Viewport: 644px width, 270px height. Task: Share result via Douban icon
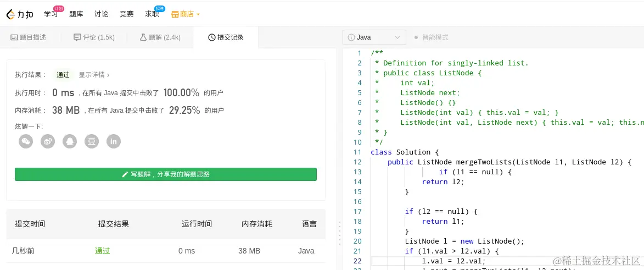(92, 141)
